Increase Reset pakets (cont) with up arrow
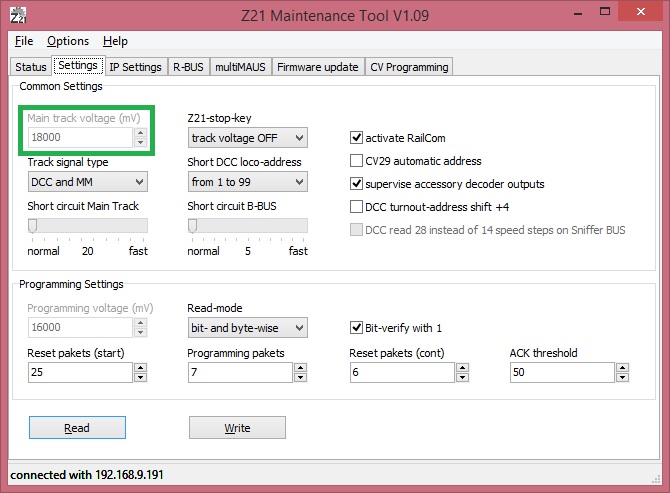670x493 pixels. coord(462,367)
